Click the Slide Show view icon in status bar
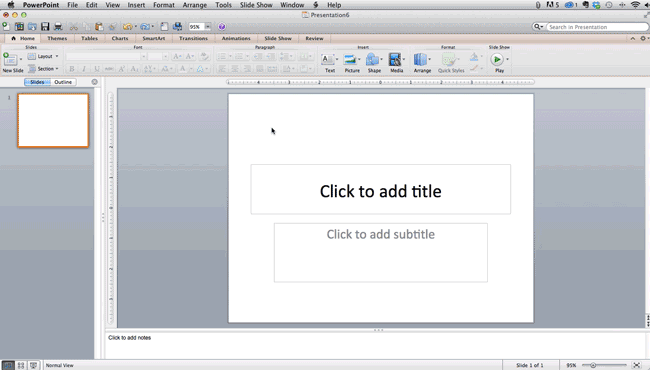 34,365
